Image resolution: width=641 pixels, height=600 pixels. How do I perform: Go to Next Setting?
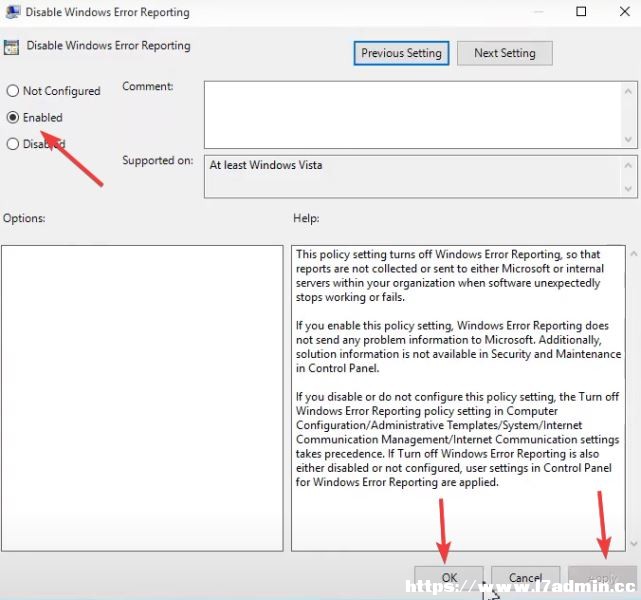click(x=504, y=53)
